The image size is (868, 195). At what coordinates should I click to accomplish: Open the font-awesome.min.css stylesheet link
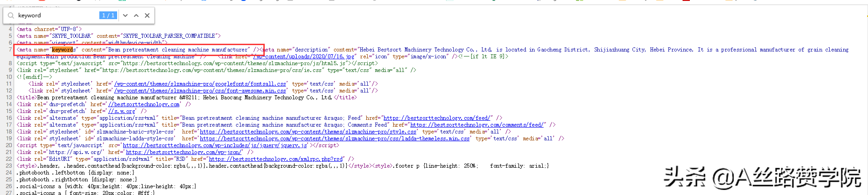[x=200, y=91]
